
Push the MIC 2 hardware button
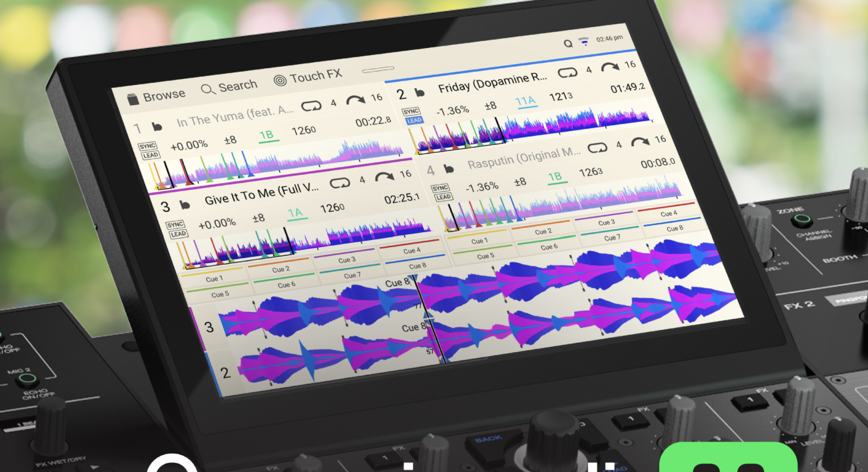click(x=28, y=379)
